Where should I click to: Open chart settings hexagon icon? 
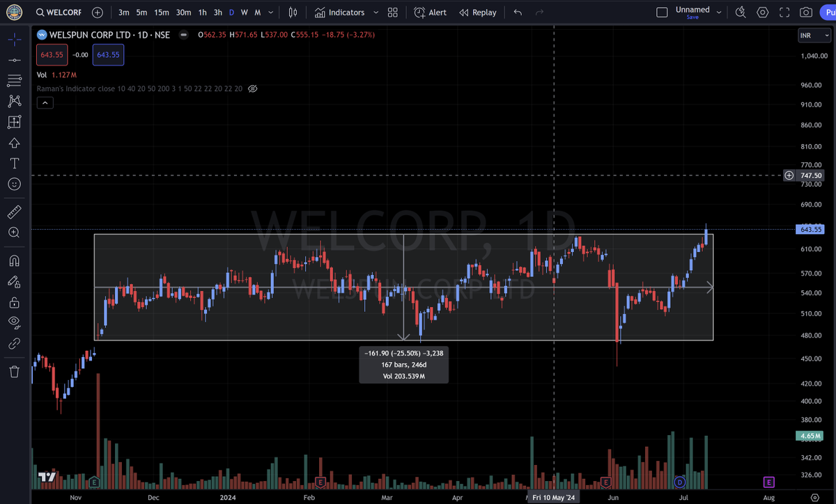tap(763, 13)
